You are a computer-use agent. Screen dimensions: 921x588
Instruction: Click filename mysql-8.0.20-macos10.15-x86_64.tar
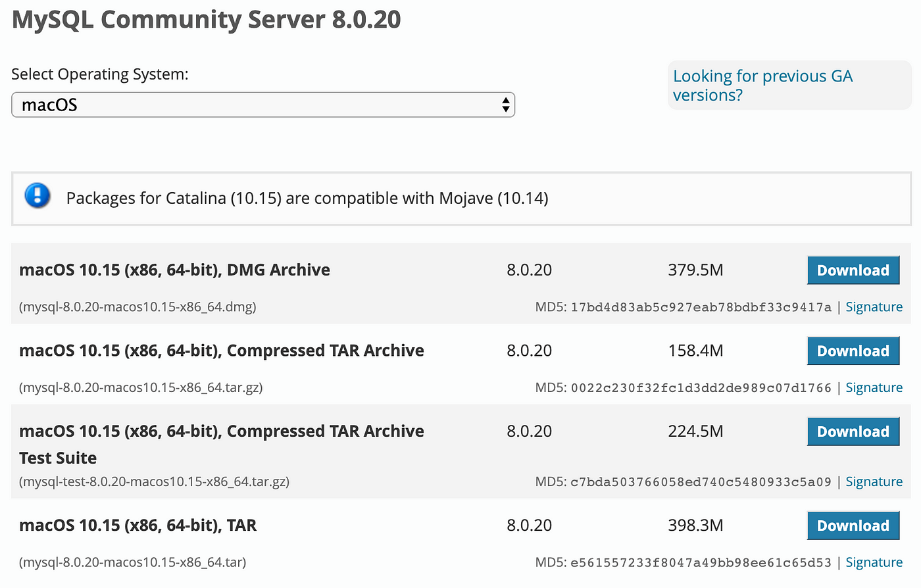pyautogui.click(x=132, y=562)
